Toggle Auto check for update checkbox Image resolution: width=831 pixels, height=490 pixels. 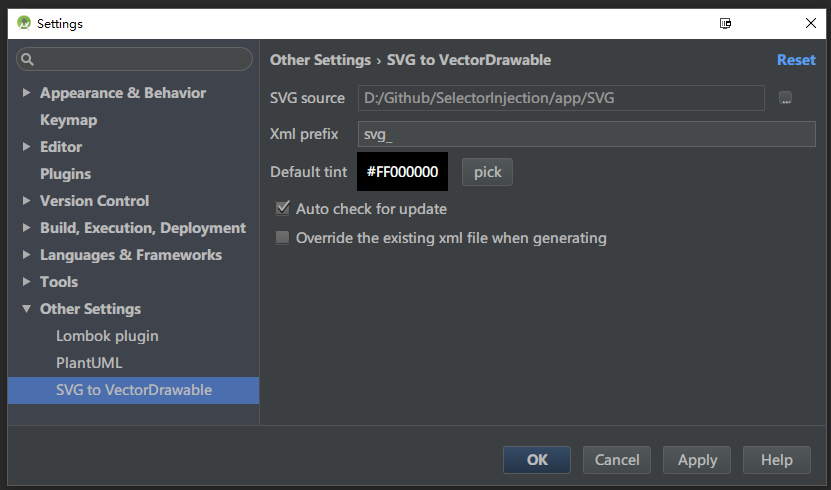point(282,208)
